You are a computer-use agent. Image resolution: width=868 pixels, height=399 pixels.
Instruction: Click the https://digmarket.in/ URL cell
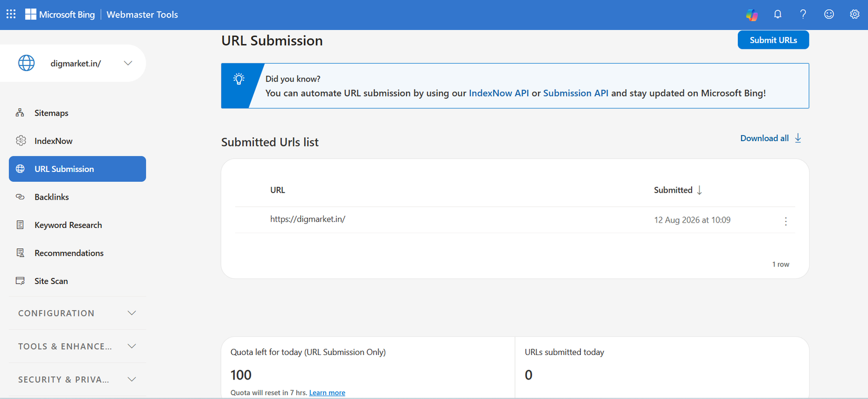click(308, 219)
